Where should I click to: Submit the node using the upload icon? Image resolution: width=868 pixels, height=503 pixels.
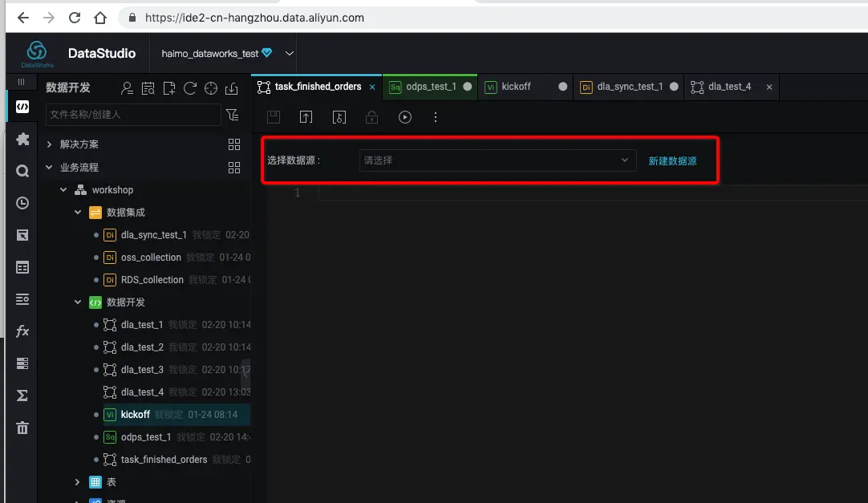tap(306, 117)
